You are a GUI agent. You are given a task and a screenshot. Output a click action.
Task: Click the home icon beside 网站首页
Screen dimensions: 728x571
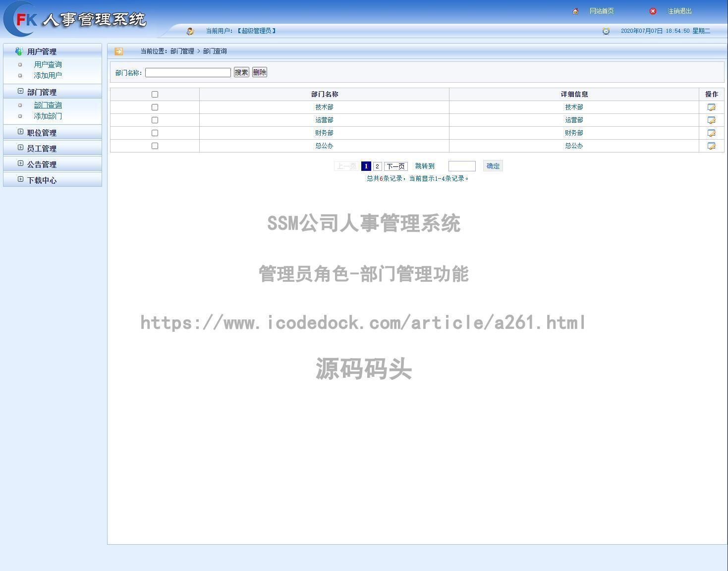pos(575,10)
